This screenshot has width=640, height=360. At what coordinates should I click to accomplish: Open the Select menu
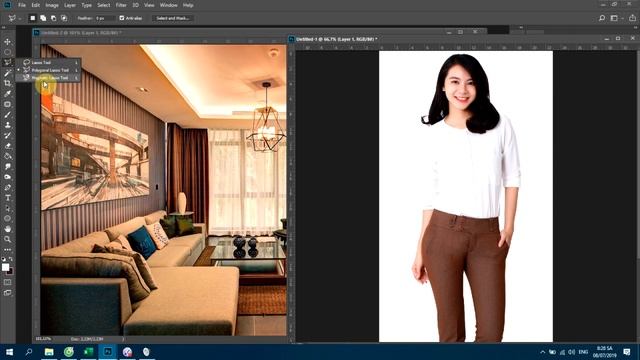pos(103,5)
